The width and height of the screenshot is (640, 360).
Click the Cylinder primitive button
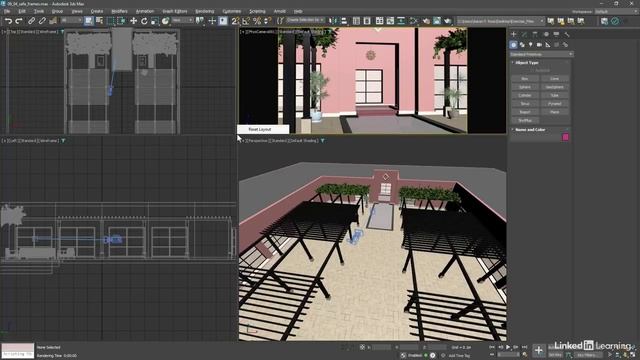point(525,96)
